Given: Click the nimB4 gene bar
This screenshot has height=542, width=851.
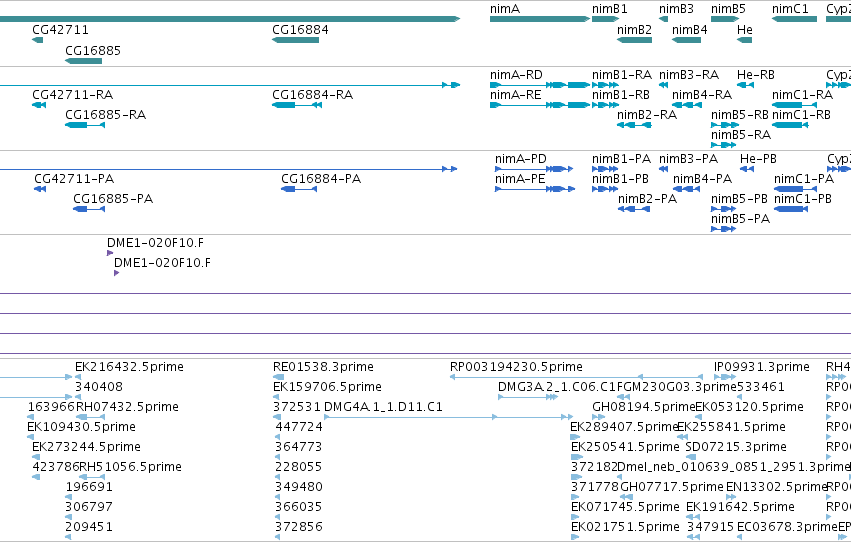Looking at the screenshot, I should point(687,40).
